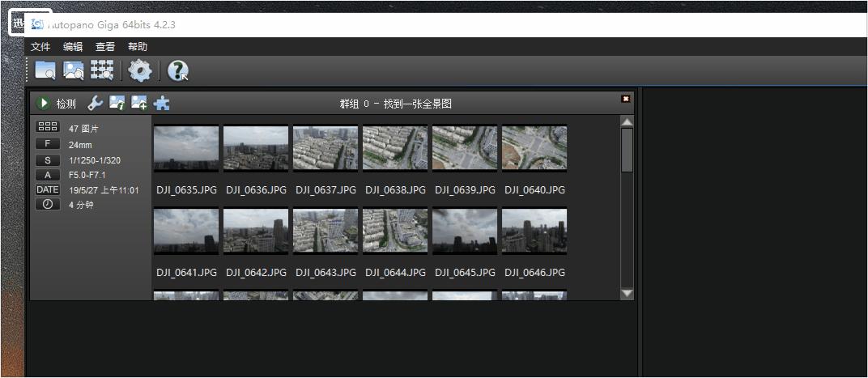The height and width of the screenshot is (378, 868).
Task: Select thumbnail DJI_0639.JPG
Action: pyautogui.click(x=465, y=148)
